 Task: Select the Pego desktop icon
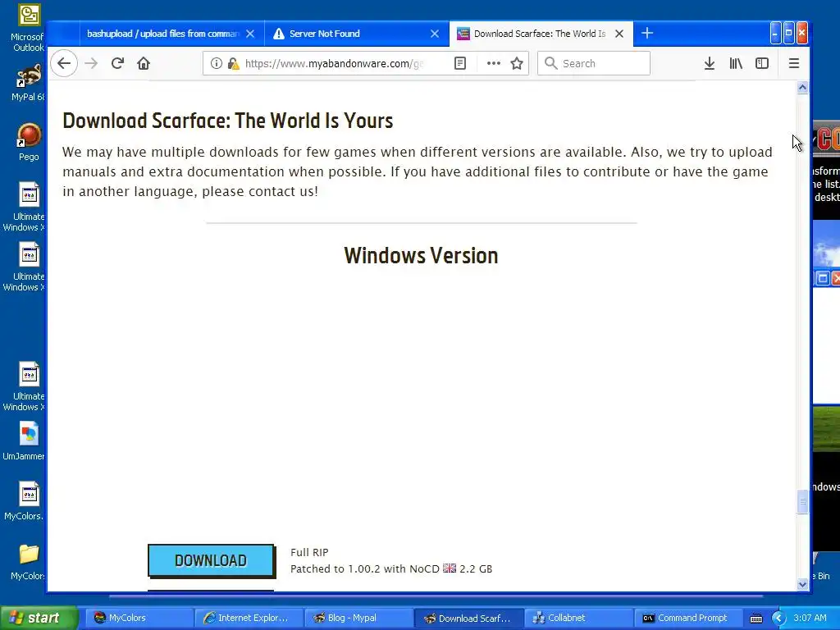pyautogui.click(x=29, y=143)
